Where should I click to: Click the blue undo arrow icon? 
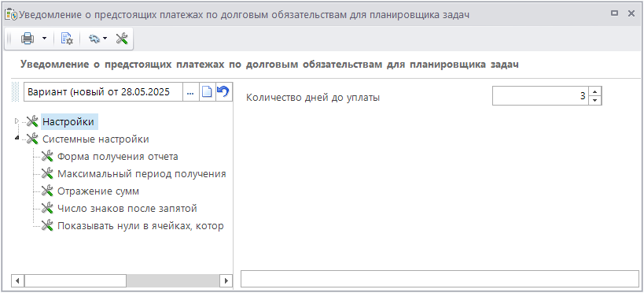[x=223, y=91]
